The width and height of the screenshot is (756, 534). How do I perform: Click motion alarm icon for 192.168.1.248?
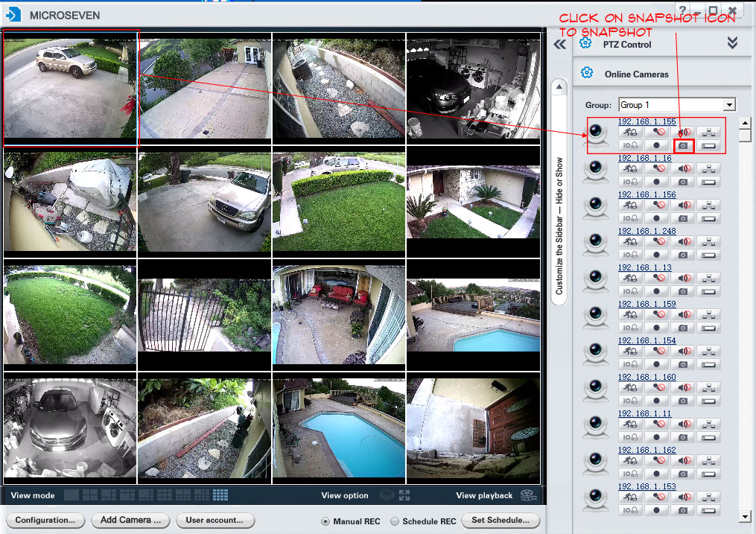(x=630, y=241)
